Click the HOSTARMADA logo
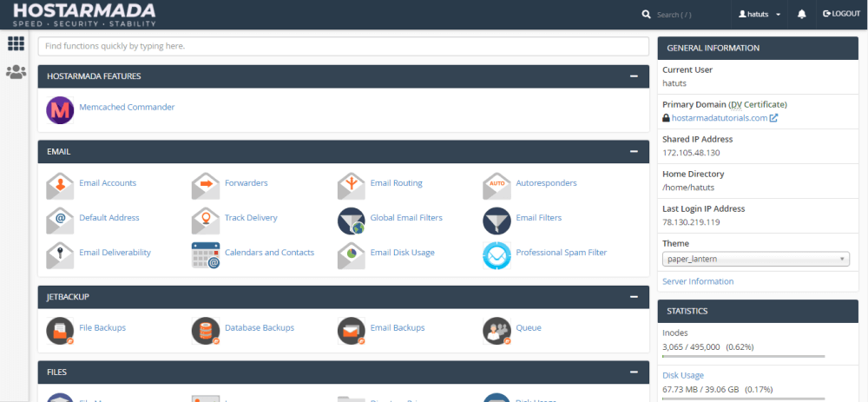This screenshot has width=868, height=402. (84, 15)
